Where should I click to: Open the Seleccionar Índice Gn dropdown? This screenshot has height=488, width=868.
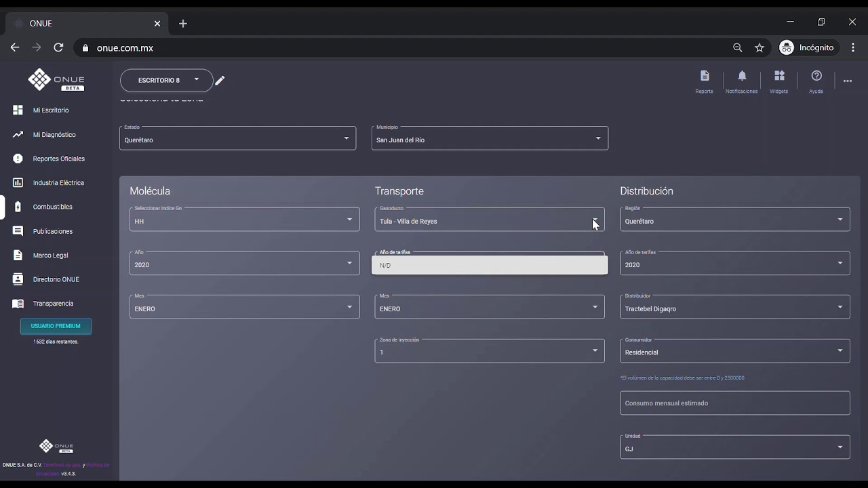click(245, 220)
